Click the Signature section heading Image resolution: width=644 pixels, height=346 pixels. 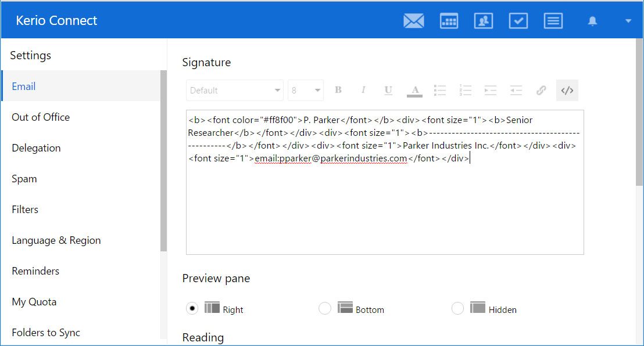pos(206,62)
